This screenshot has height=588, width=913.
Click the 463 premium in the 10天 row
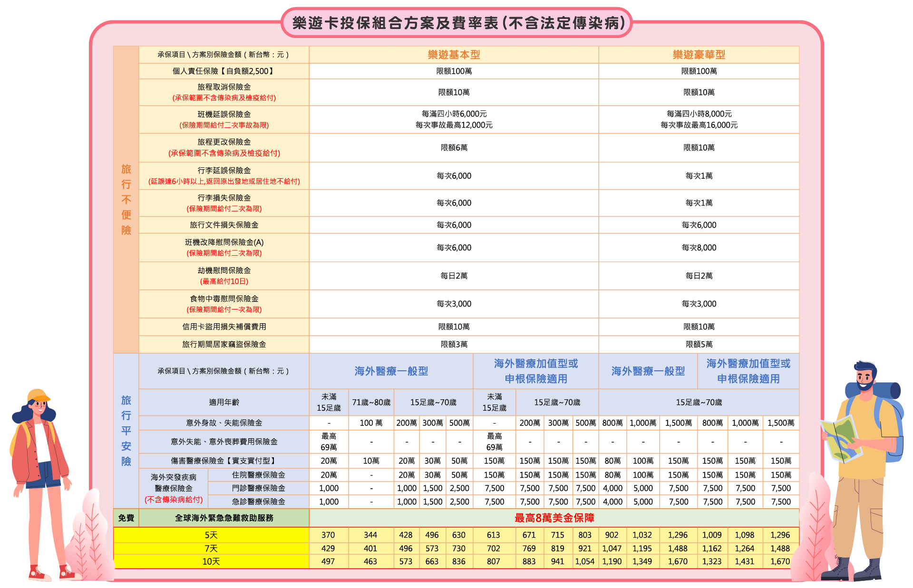point(370,561)
